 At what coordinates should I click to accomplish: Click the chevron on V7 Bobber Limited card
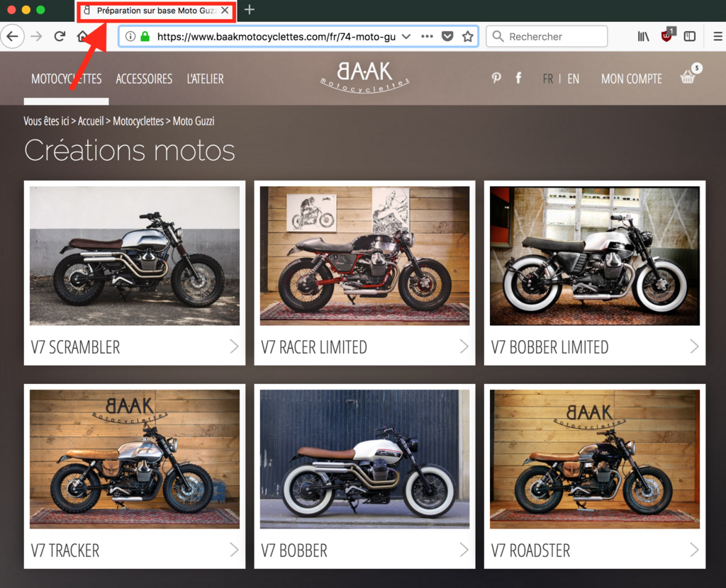click(x=694, y=346)
